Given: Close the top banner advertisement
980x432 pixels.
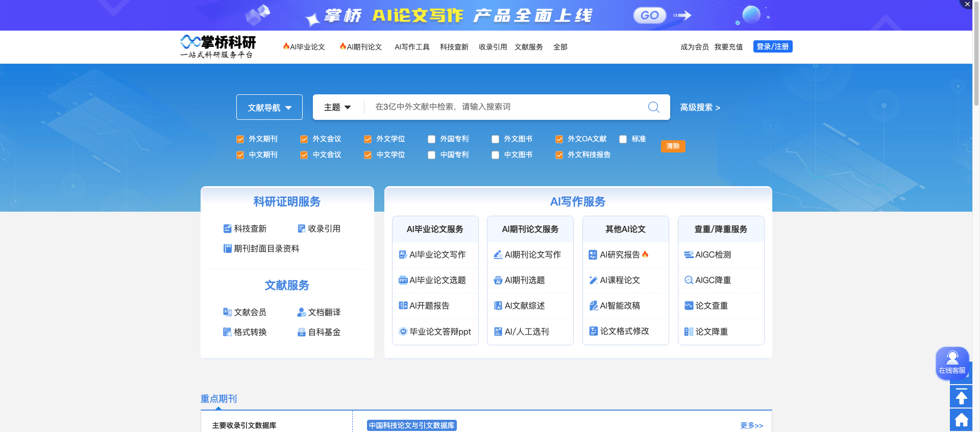Looking at the screenshot, I should coord(967,4).
